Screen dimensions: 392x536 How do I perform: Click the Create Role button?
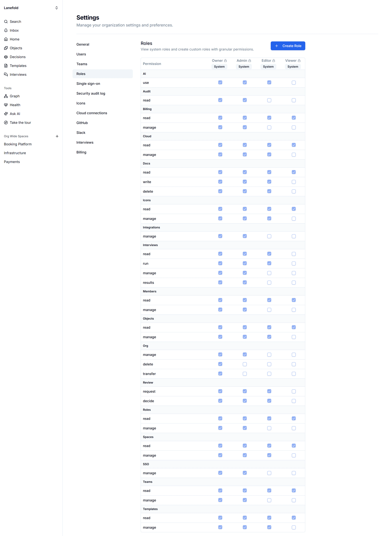(x=288, y=46)
